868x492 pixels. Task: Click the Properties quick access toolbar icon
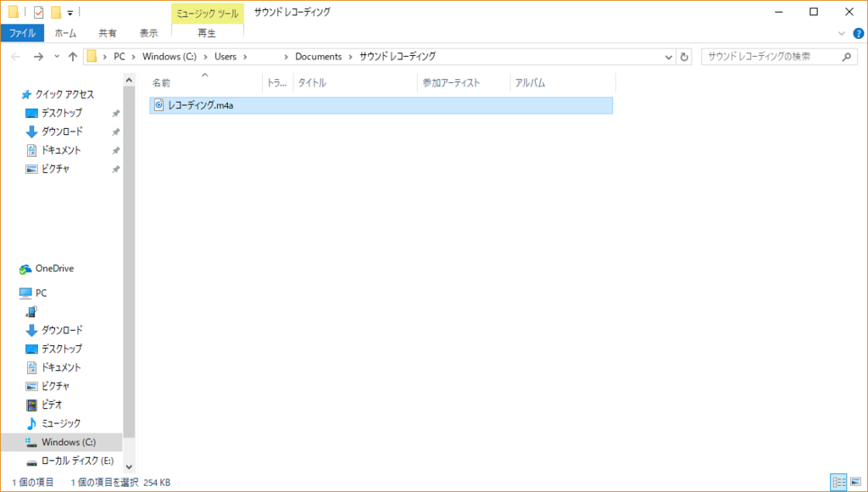click(38, 12)
